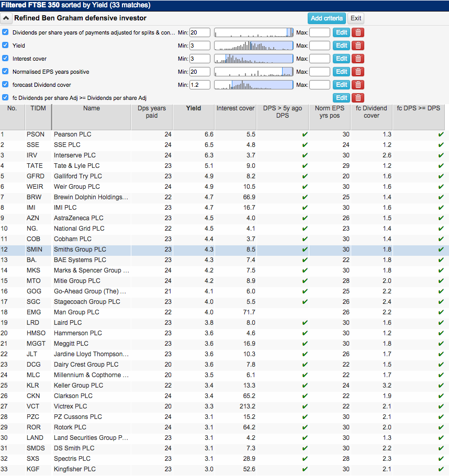Click the Dividends per share years histogram slider

point(254,32)
